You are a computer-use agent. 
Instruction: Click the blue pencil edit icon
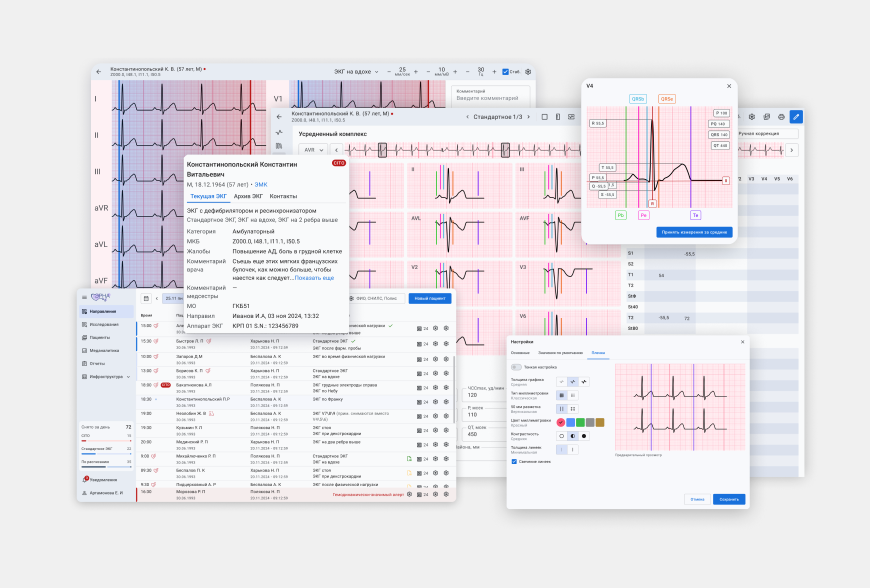[x=796, y=117]
